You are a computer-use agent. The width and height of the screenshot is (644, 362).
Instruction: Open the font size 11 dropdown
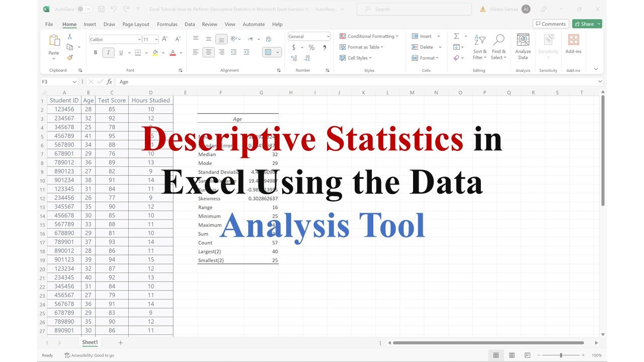click(156, 39)
